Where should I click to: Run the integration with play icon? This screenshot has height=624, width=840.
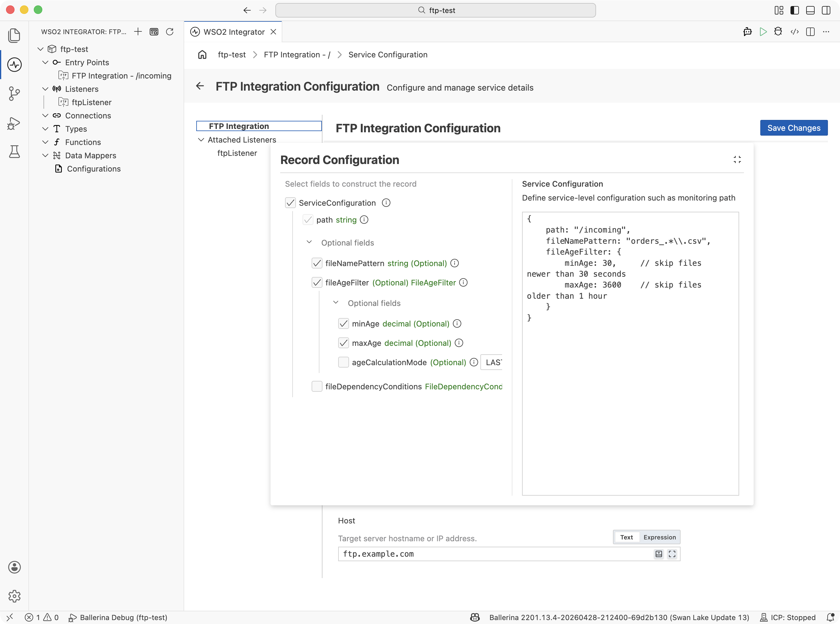763,32
